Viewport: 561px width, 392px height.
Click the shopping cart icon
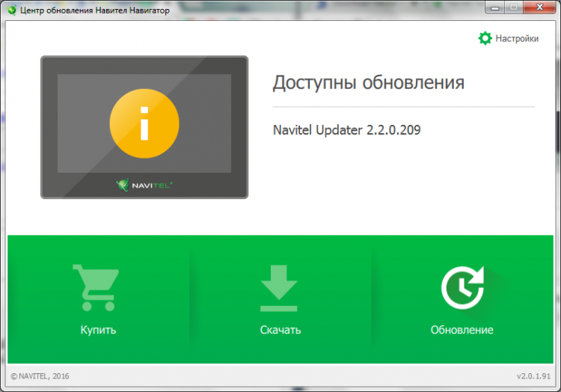pos(96,287)
